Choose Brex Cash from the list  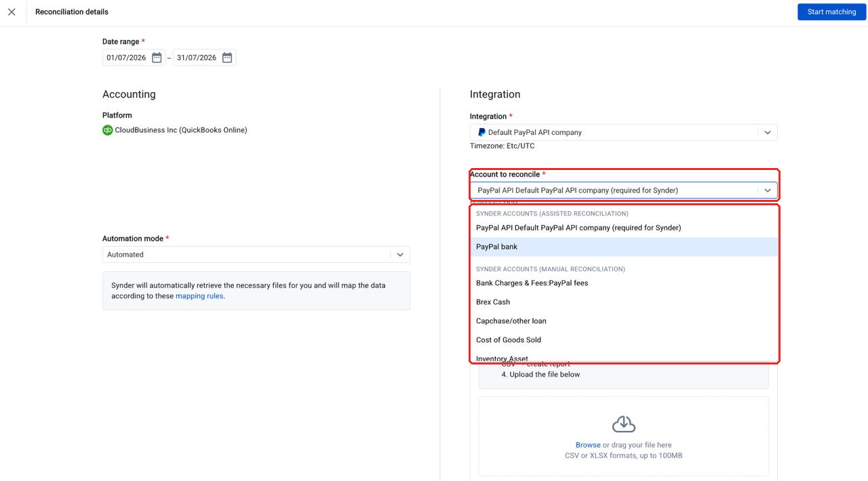tap(624, 302)
